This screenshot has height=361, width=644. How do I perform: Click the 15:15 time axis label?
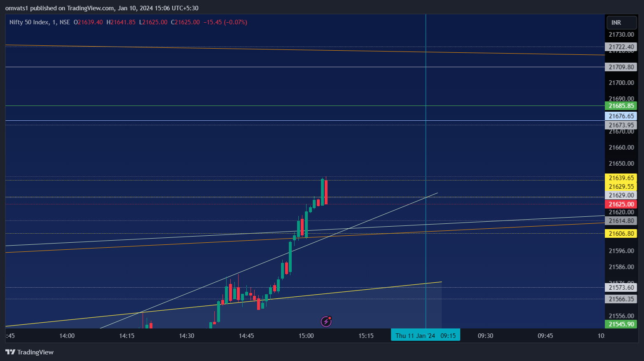pyautogui.click(x=366, y=336)
